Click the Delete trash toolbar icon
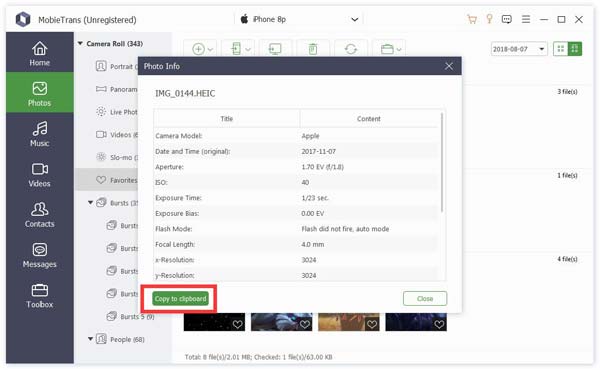600x370 pixels. (x=313, y=49)
